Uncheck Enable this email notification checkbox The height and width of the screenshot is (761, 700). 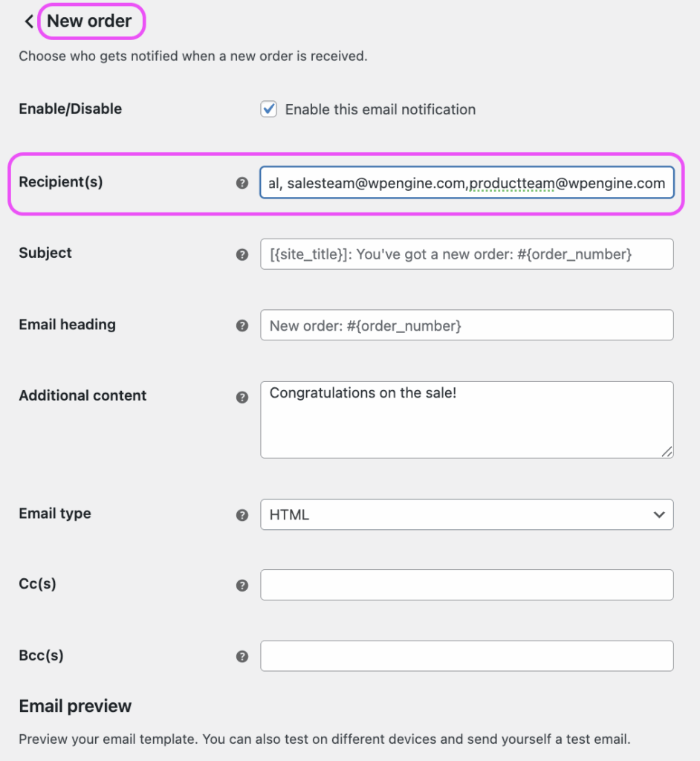[268, 109]
